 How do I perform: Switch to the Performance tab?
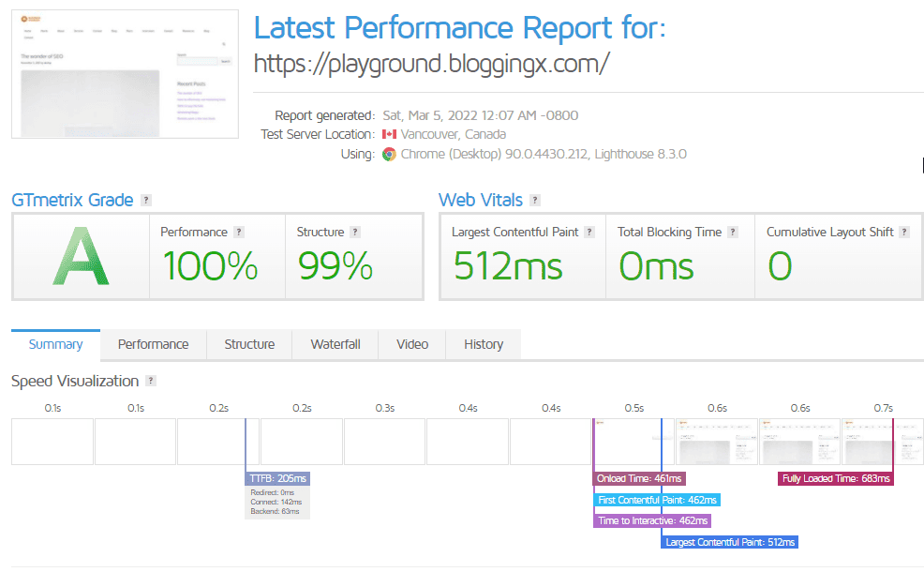153,344
